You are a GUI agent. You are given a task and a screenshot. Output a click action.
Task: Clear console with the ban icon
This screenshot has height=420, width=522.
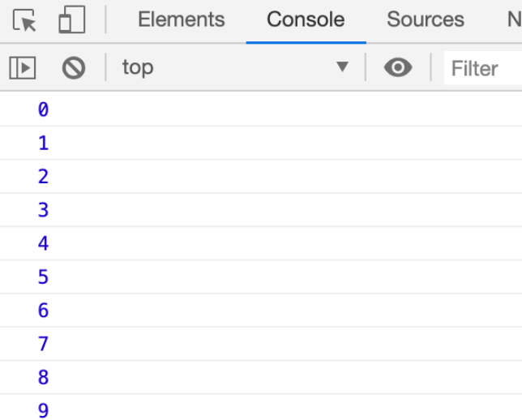tap(74, 68)
